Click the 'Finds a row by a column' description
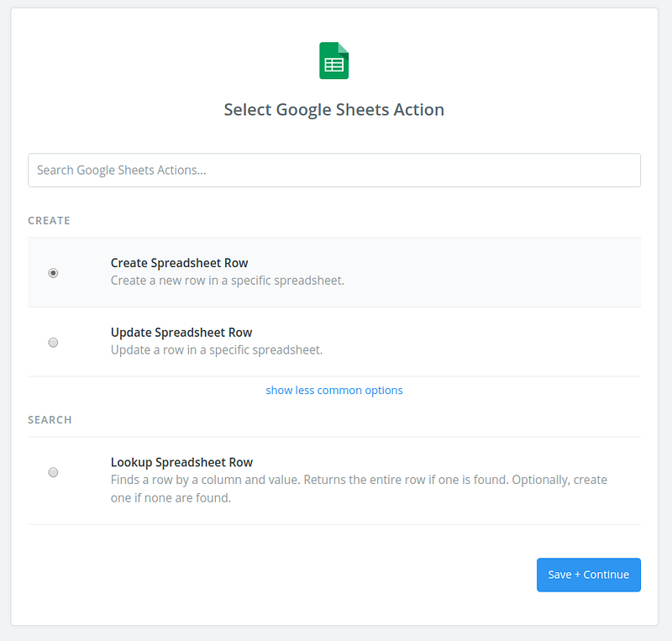Viewport: 672px width, 641px height. coord(359,480)
